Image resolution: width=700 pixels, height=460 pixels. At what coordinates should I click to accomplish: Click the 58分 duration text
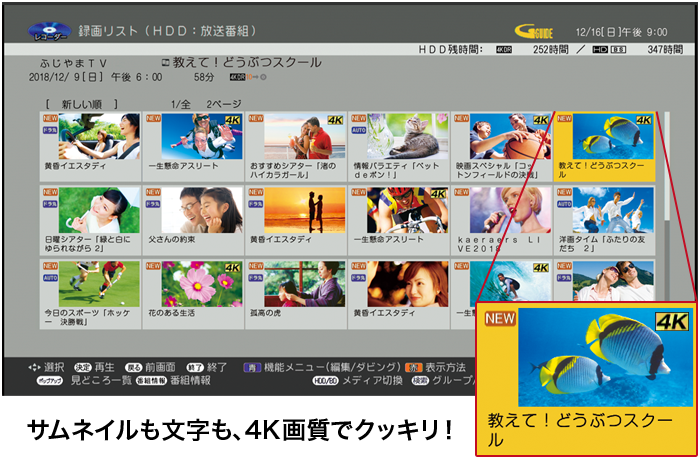204,77
